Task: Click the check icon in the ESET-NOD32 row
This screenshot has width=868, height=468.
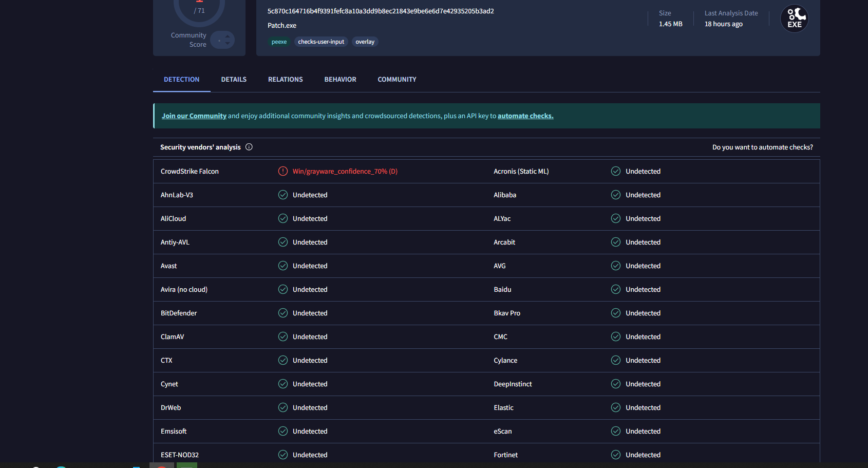Action: (x=283, y=455)
